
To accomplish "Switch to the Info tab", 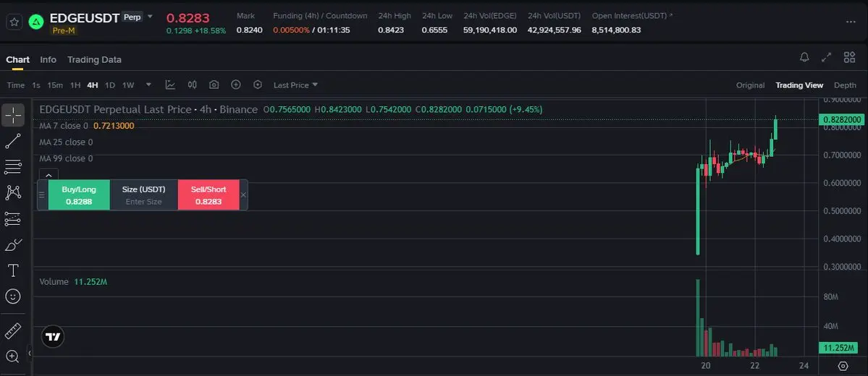I will 49,60.
